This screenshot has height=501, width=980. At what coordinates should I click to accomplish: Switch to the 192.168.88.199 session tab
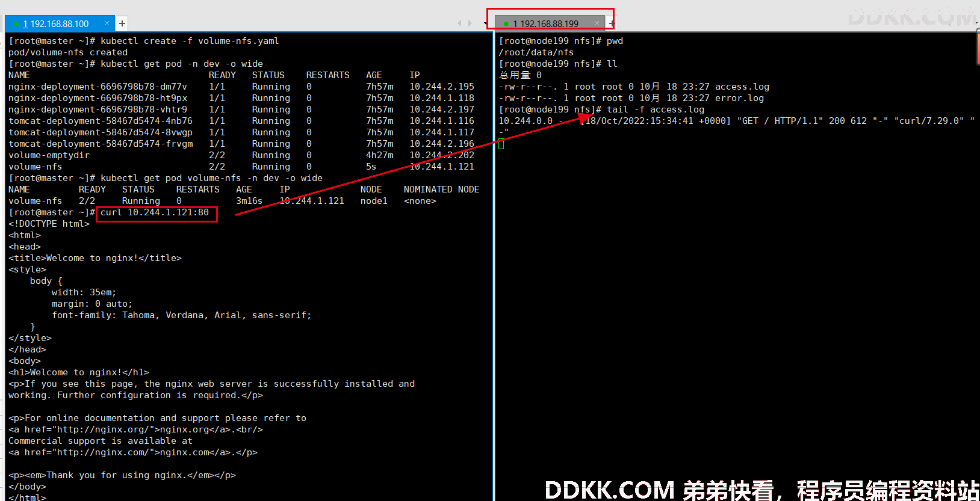[545, 24]
